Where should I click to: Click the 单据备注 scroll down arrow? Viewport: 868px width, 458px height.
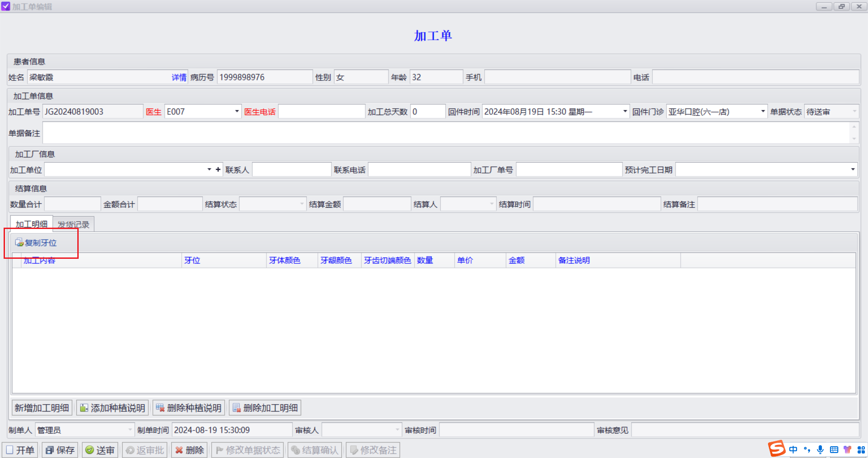[x=854, y=139]
